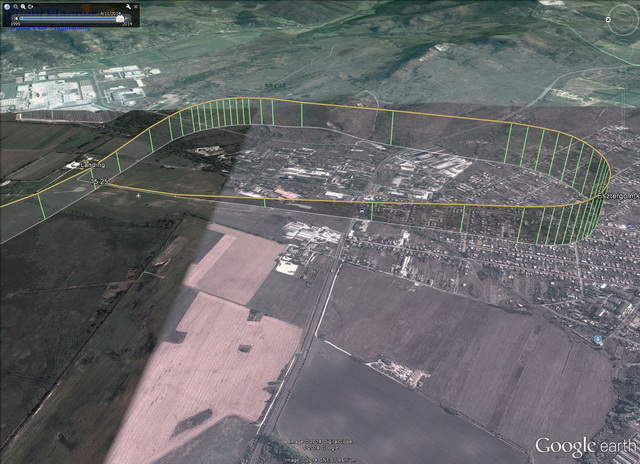Click the compass north indicator N
The height and width of the screenshot is (464, 640).
pos(608,19)
